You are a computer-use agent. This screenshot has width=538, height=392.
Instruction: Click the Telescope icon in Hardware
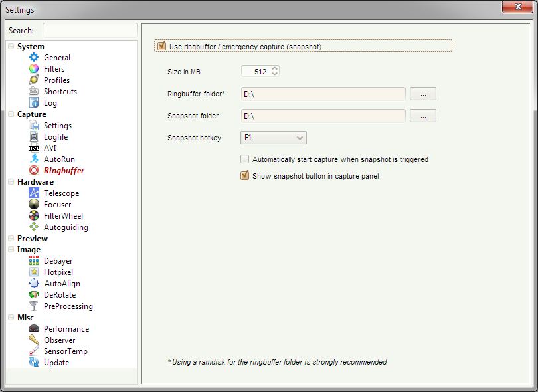[x=34, y=193]
